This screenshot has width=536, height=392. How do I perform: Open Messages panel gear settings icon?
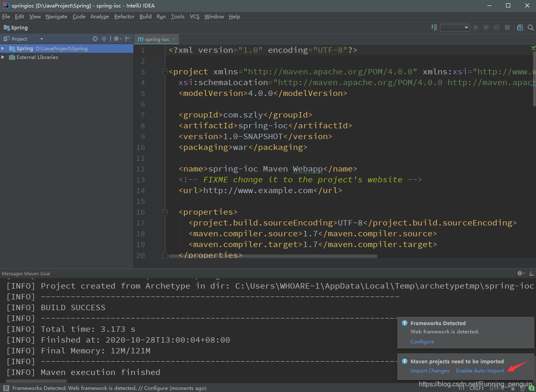(x=521, y=273)
